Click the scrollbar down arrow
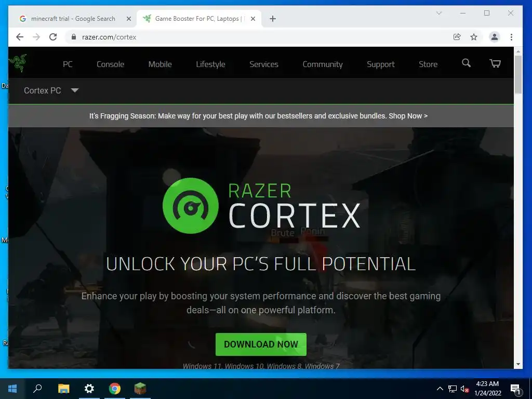 click(518, 364)
